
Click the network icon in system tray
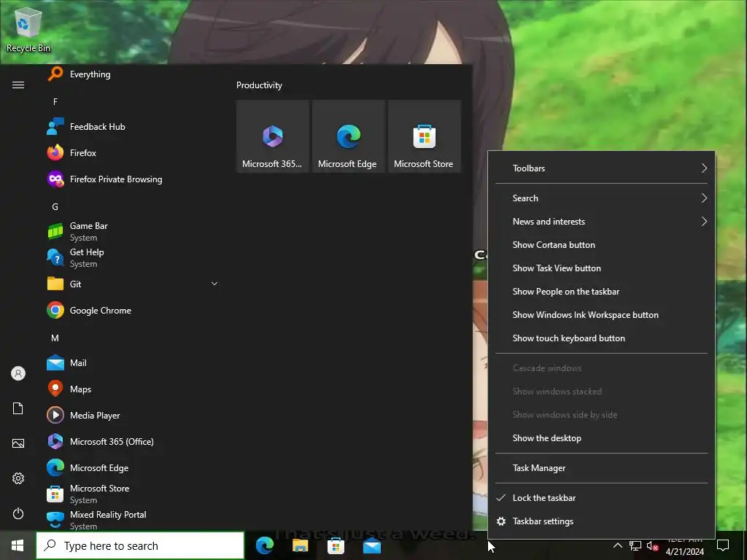click(635, 545)
